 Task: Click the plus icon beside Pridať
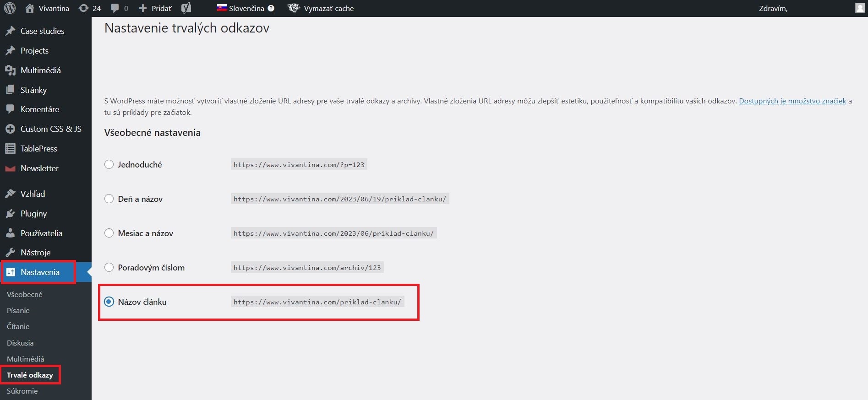coord(143,8)
